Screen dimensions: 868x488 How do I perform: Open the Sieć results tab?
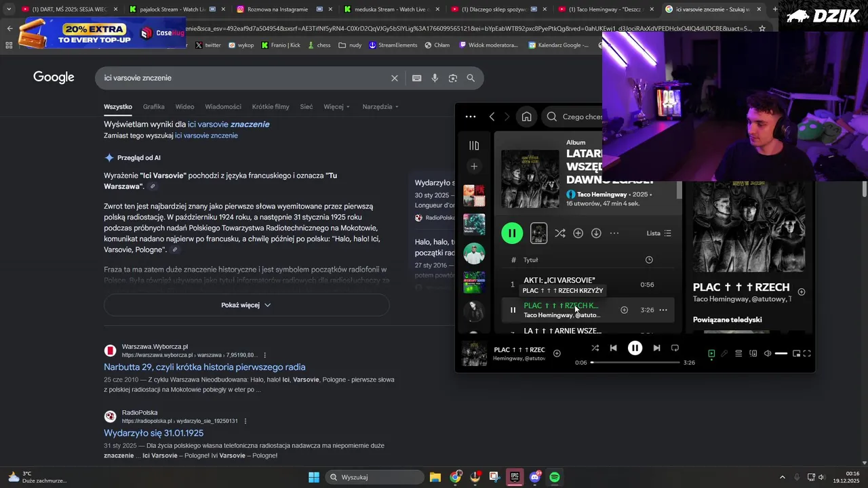coord(307,106)
